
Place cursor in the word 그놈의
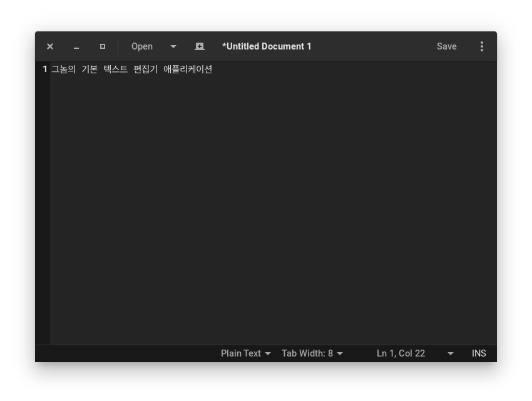click(x=63, y=69)
